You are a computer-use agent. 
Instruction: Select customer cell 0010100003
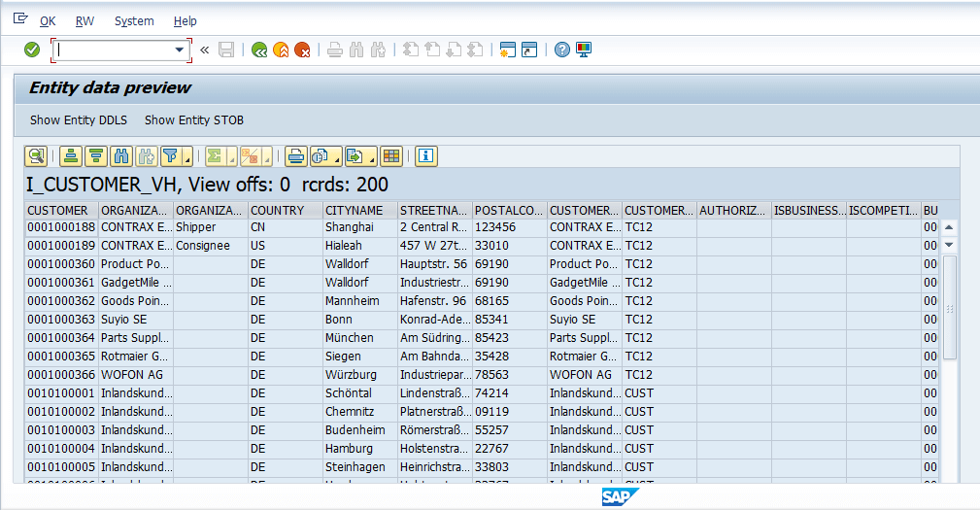click(61, 430)
